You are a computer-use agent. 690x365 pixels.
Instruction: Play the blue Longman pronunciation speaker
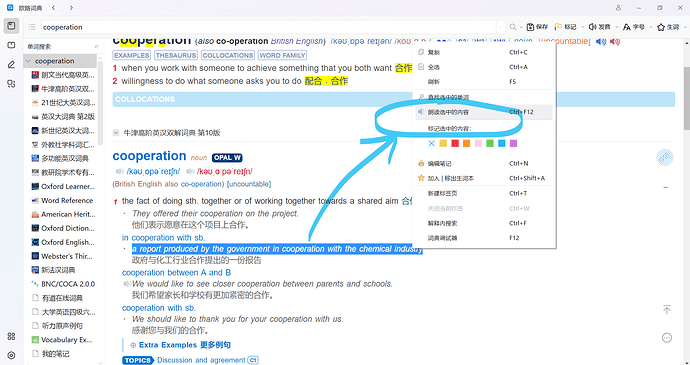(601, 42)
